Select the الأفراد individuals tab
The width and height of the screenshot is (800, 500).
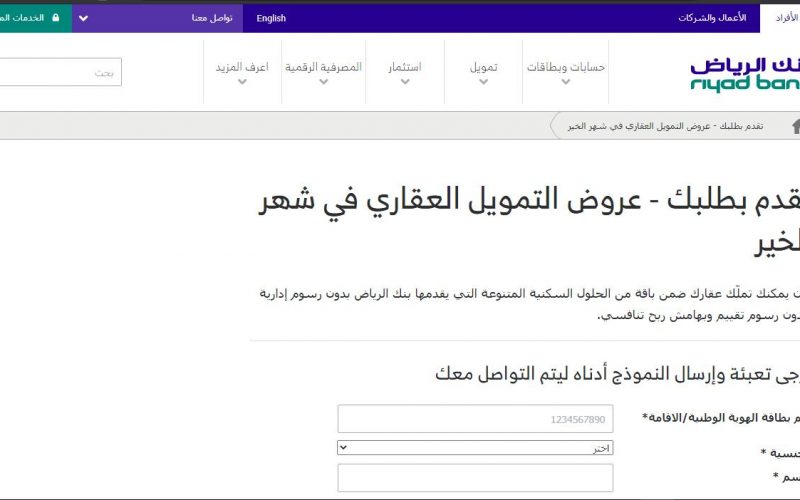coord(787,18)
